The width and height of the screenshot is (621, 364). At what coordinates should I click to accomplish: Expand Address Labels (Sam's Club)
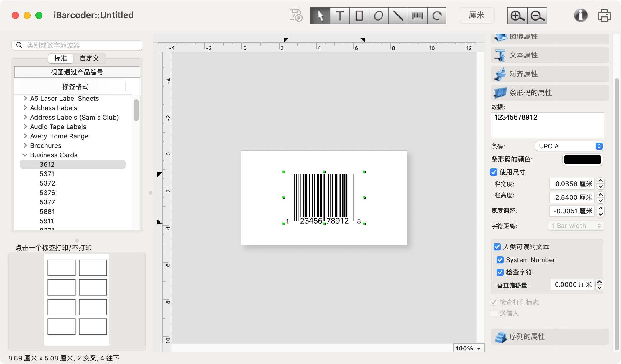25,117
